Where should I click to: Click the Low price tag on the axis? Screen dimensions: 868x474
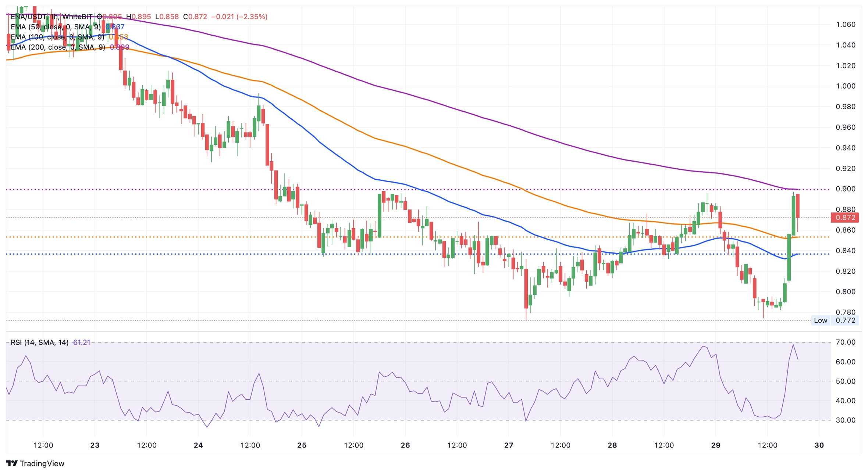click(821, 320)
